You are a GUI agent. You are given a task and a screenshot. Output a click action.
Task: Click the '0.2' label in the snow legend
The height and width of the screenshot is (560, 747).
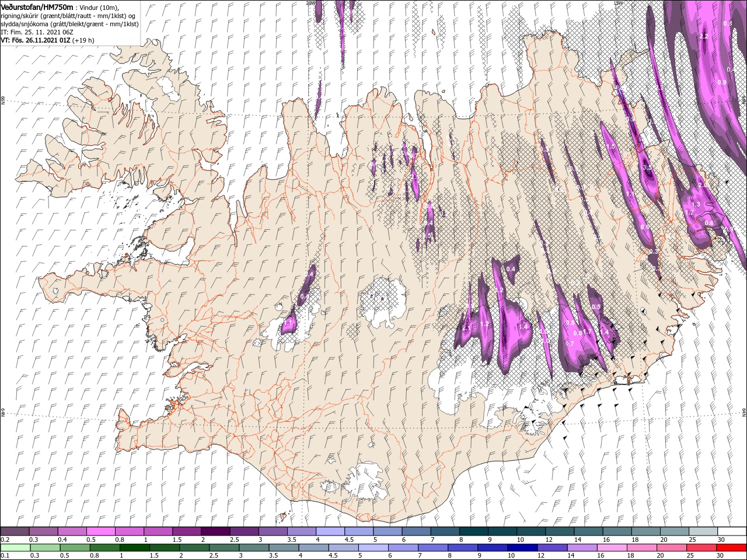5,540
